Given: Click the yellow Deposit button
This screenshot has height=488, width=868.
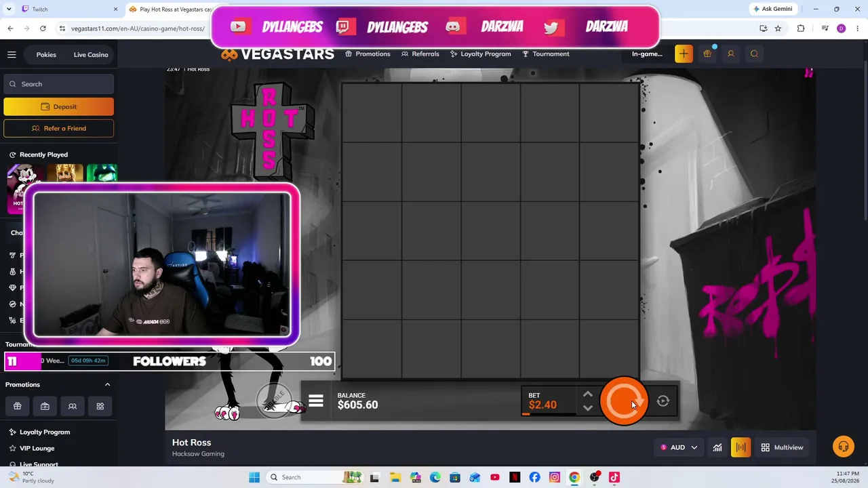Looking at the screenshot, I should click(x=59, y=106).
